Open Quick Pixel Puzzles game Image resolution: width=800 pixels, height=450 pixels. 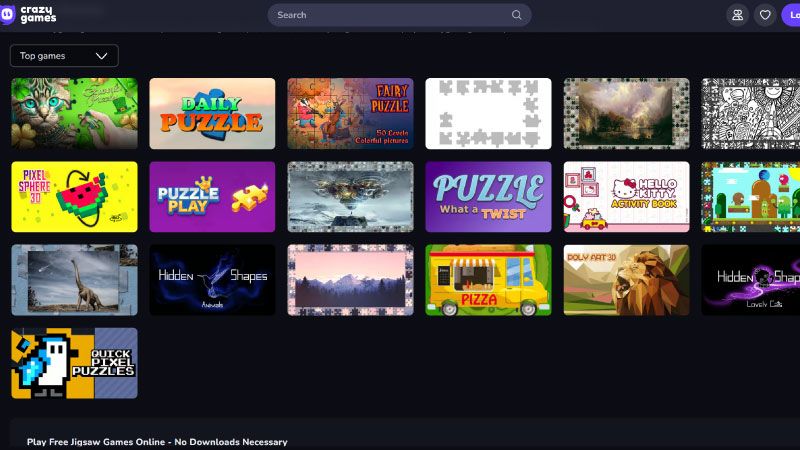pos(74,363)
